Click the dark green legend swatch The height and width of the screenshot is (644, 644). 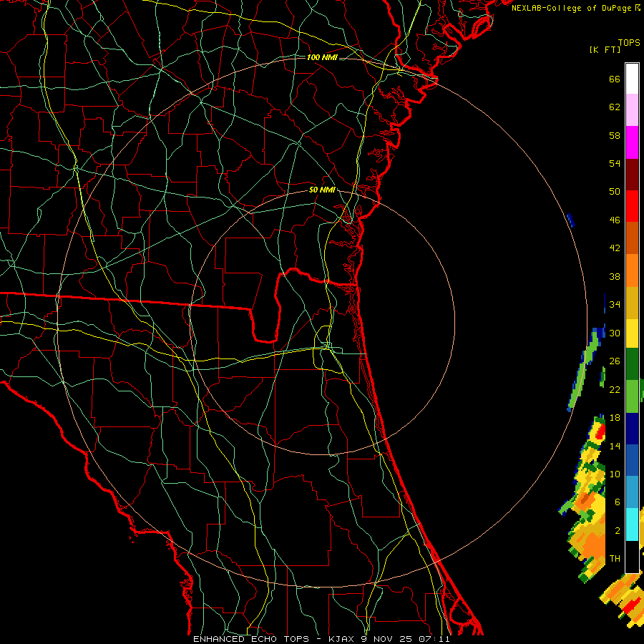click(632, 364)
